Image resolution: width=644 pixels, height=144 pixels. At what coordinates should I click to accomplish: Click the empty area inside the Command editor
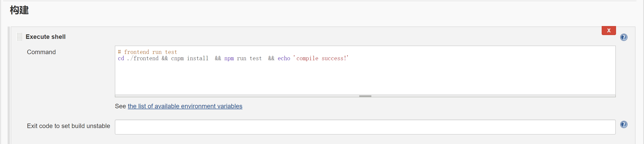point(365,78)
